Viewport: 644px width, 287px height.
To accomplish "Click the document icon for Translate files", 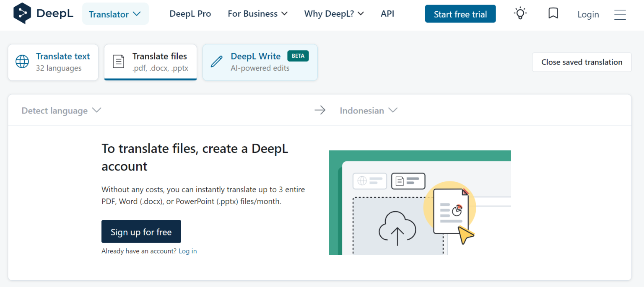I will click(119, 62).
